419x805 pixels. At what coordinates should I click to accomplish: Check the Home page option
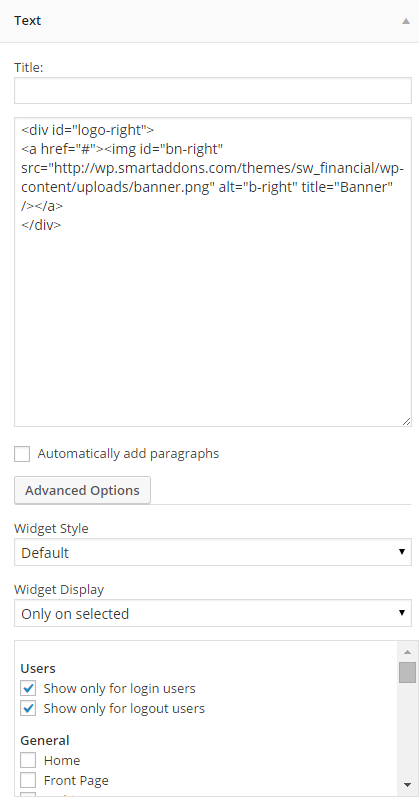tap(28, 760)
